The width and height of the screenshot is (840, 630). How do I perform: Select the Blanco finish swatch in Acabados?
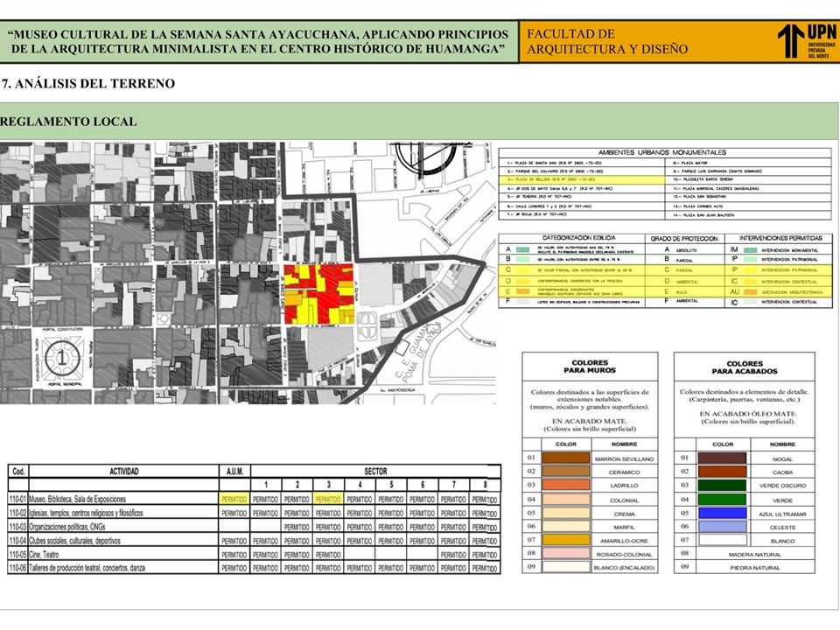click(x=722, y=540)
